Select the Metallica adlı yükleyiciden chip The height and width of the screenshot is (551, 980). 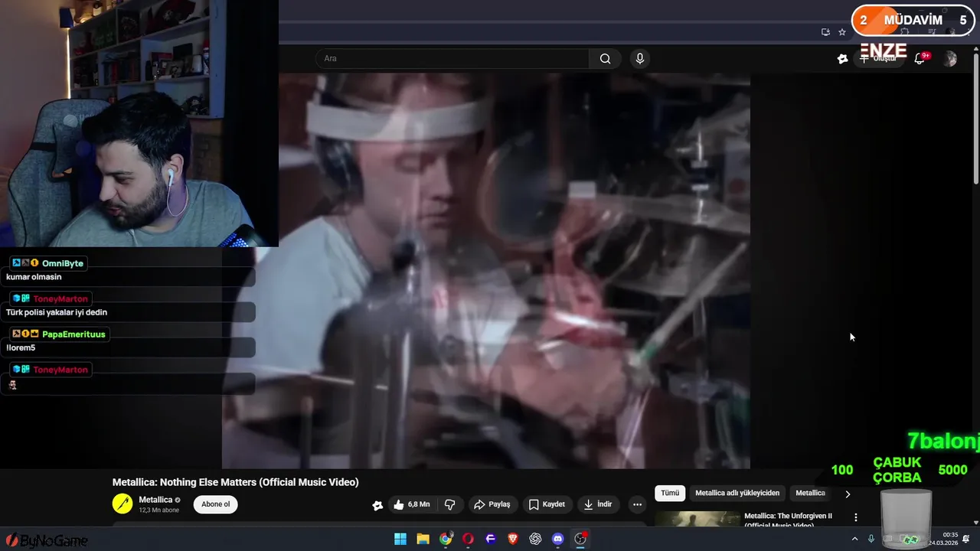pyautogui.click(x=737, y=494)
